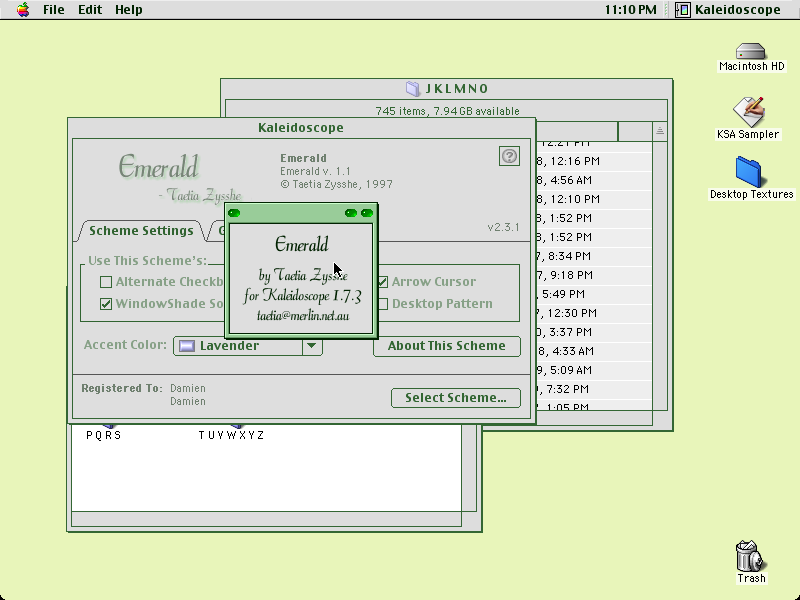800x600 pixels.
Task: Open the Help menu
Action: [129, 9]
